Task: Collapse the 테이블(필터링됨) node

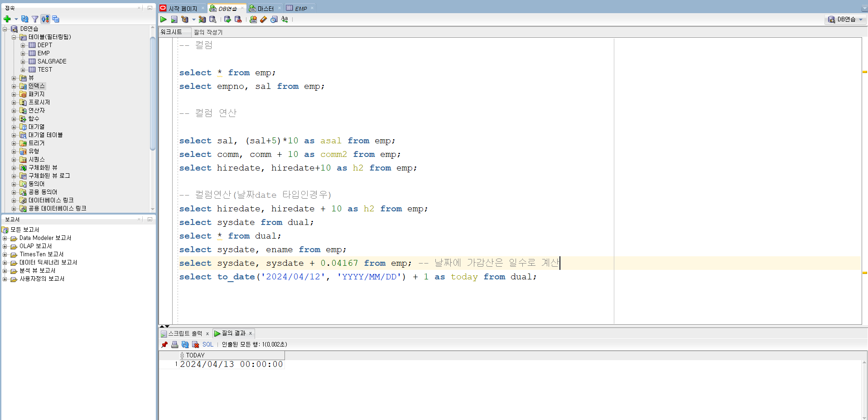Action: (x=14, y=37)
